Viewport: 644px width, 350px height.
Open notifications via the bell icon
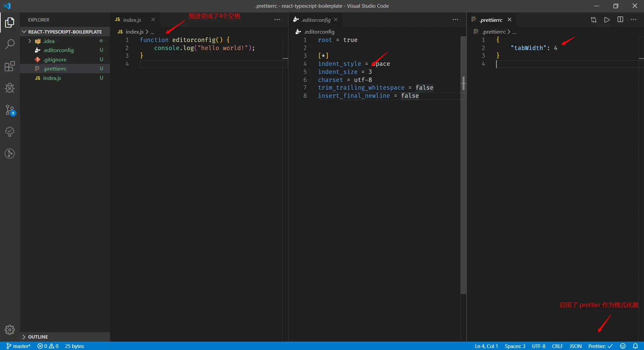[636, 346]
